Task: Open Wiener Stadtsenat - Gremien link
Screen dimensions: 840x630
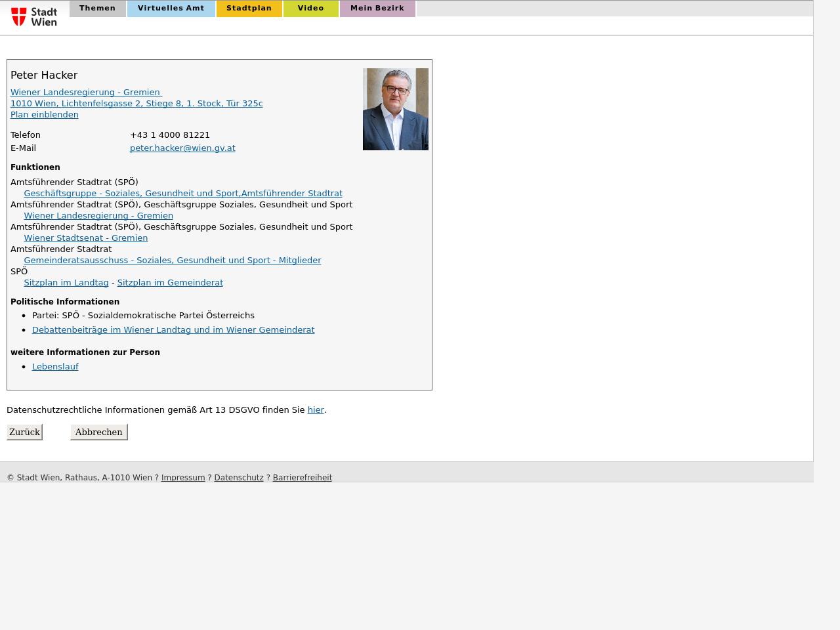Action: [x=85, y=238]
